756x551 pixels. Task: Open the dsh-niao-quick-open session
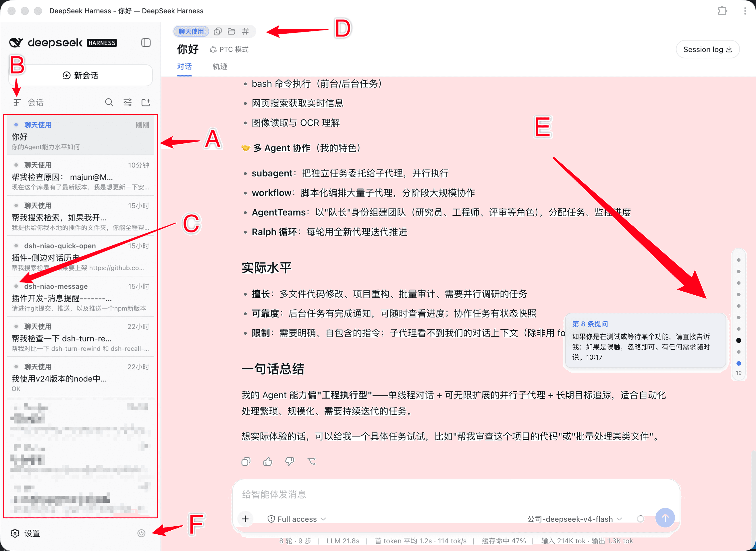point(80,257)
